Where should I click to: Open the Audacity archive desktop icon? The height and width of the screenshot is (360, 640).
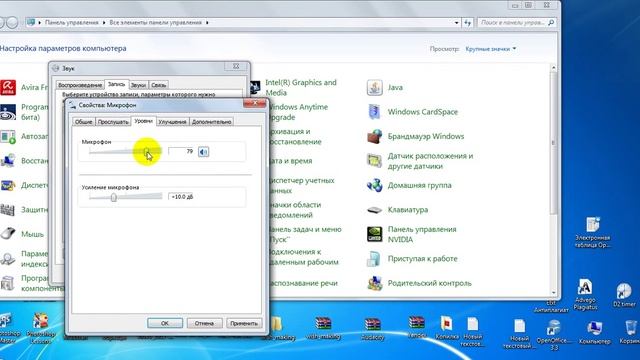coord(373,329)
